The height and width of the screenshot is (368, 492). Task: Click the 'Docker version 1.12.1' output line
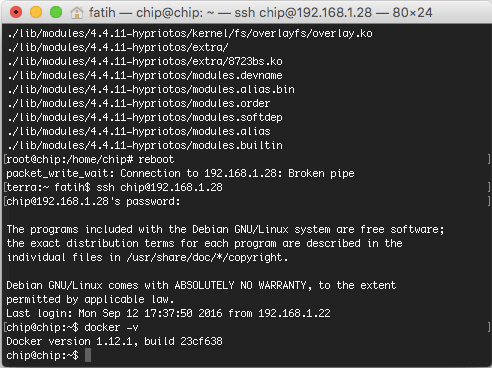114,341
